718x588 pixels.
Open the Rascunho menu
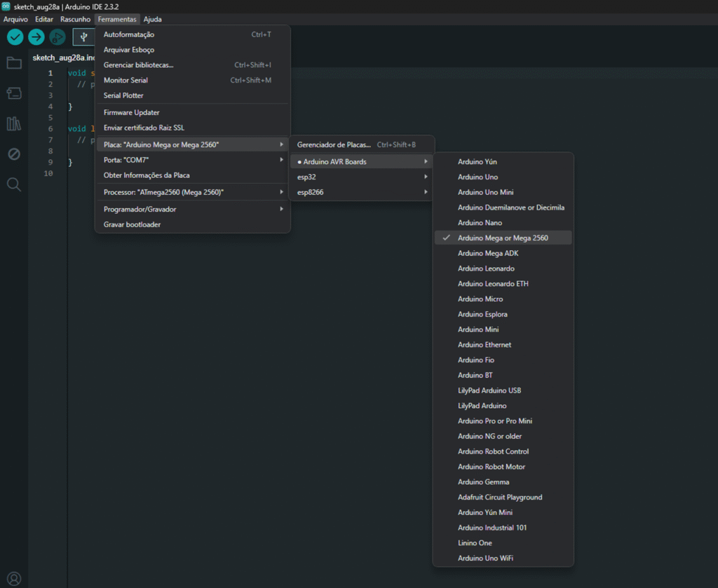click(76, 19)
